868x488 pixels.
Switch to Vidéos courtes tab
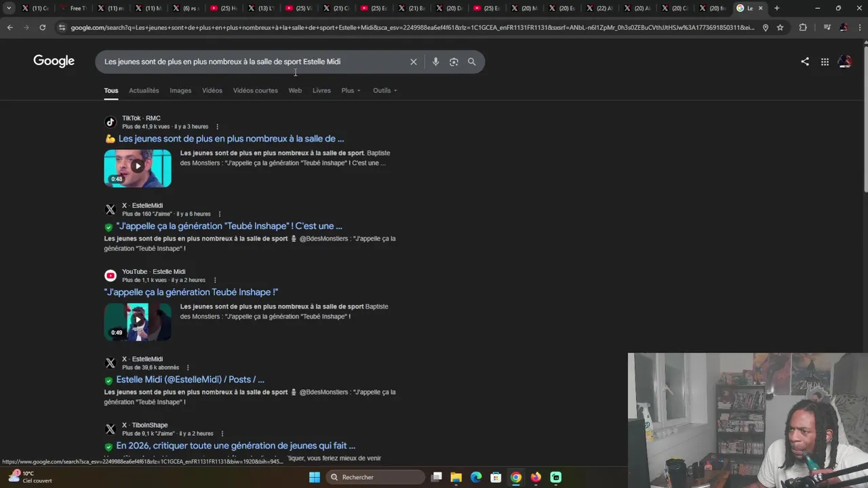click(x=256, y=91)
